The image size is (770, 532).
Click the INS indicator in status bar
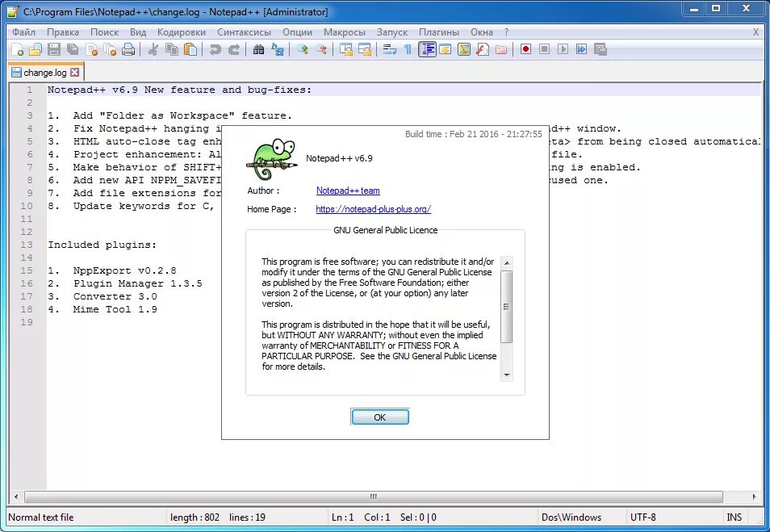pos(734,517)
